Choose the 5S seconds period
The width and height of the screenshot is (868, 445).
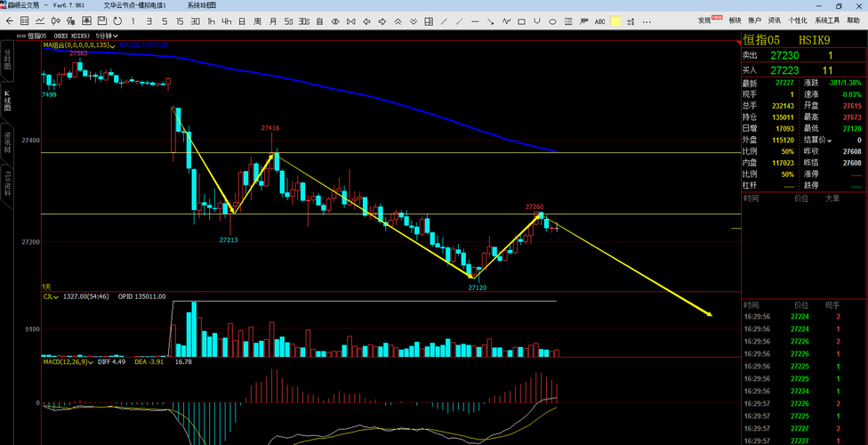288,21
